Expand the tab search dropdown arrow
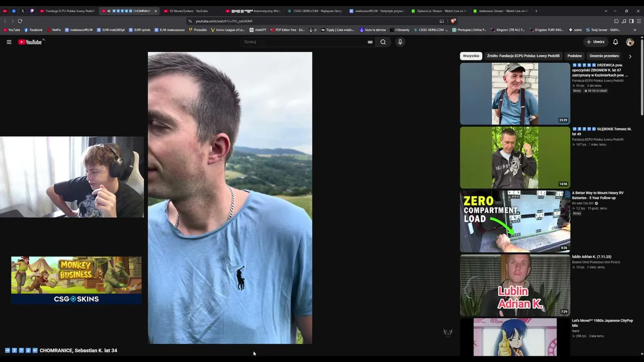The image size is (644, 362). pos(606,11)
